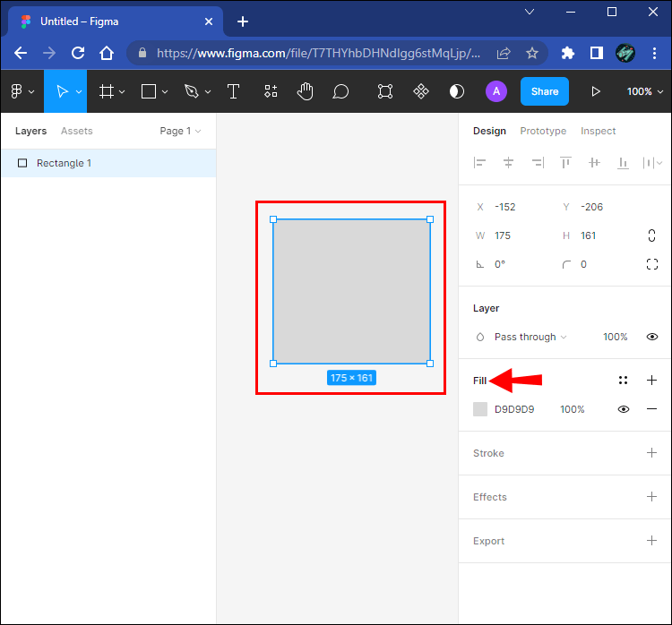672x625 pixels.
Task: Select the Text tool in toolbar
Action: tap(233, 91)
